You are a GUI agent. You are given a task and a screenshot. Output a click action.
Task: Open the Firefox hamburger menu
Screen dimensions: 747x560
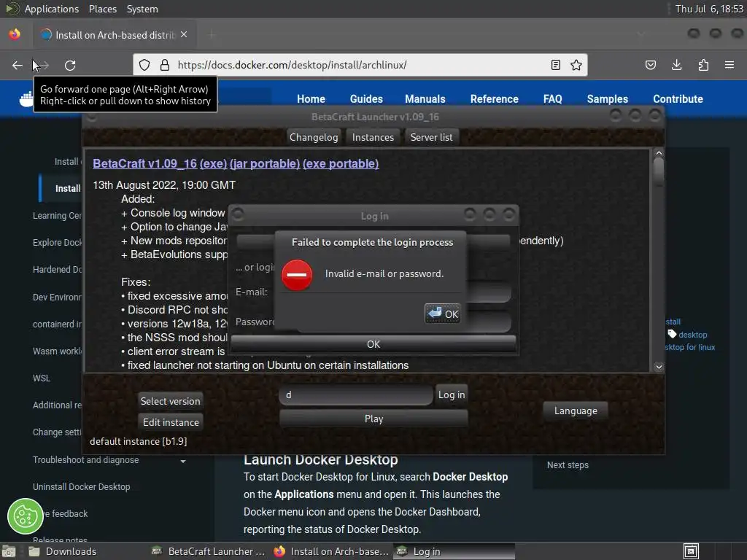729,65
